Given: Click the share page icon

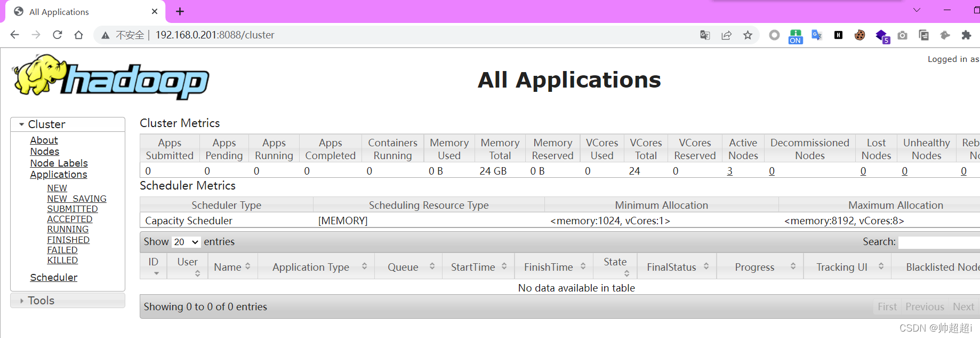Looking at the screenshot, I should [726, 35].
